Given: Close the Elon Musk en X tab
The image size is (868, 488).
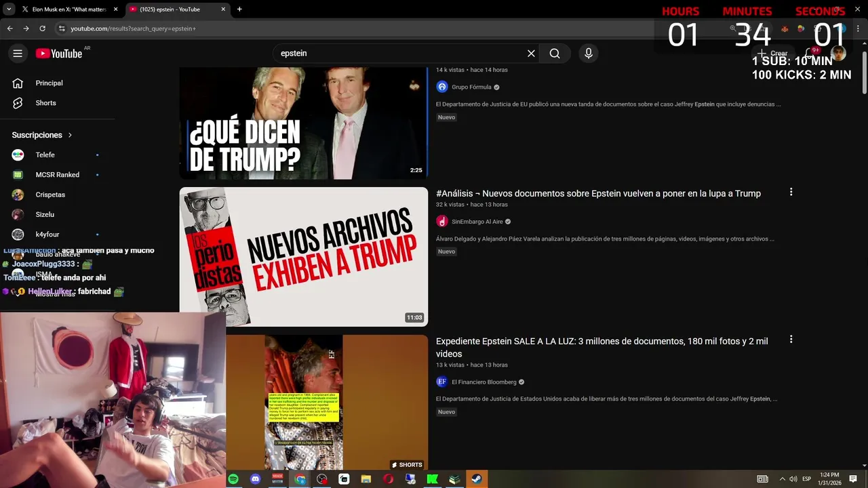Looking at the screenshot, I should (x=115, y=9).
